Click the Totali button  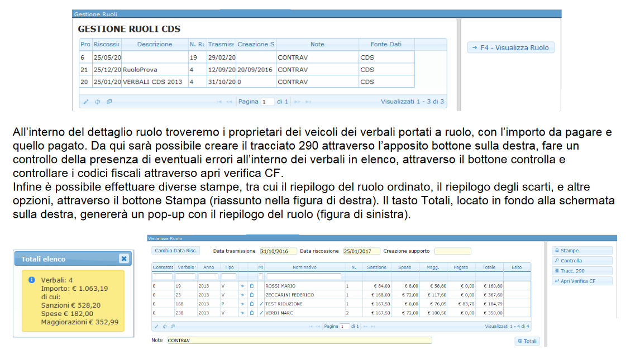527,341
